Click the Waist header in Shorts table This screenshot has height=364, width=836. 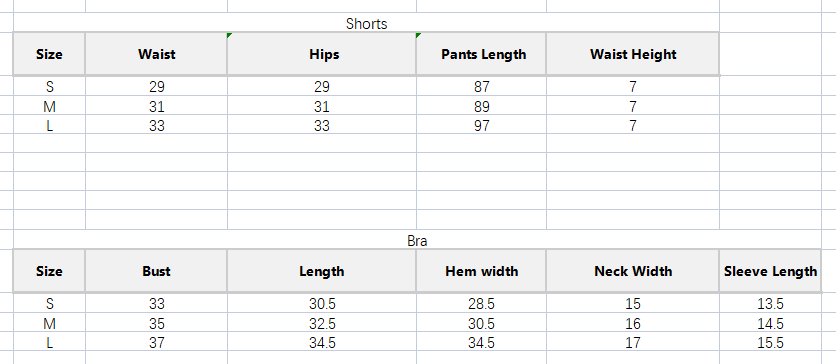156,54
